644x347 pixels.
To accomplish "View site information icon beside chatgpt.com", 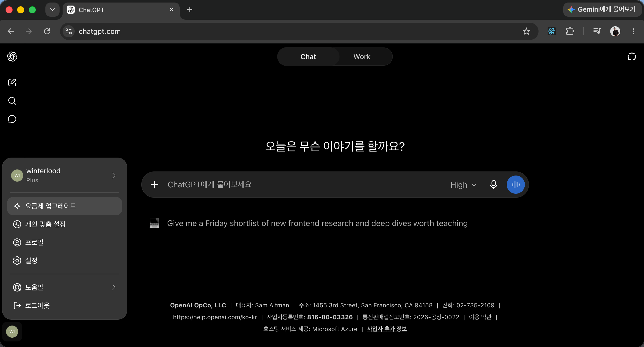I will [69, 31].
